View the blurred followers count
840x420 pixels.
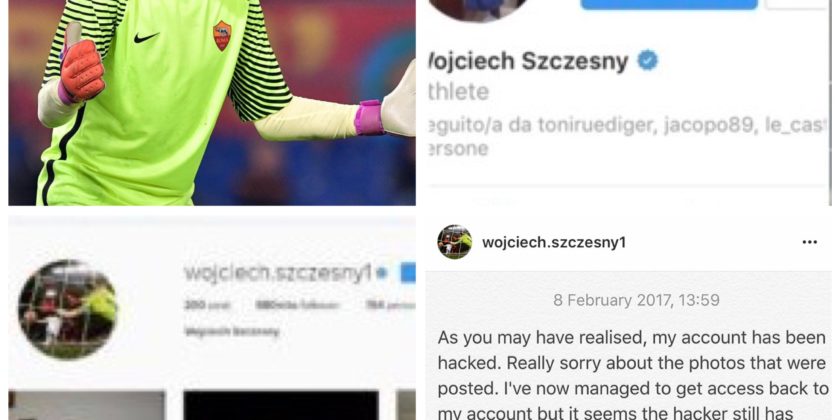(x=297, y=305)
